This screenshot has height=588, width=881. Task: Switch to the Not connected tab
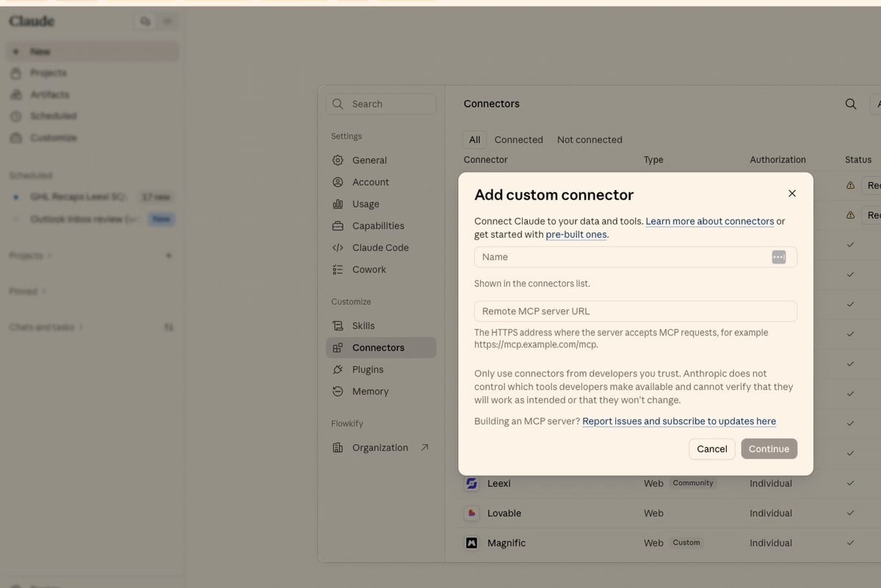(x=590, y=139)
